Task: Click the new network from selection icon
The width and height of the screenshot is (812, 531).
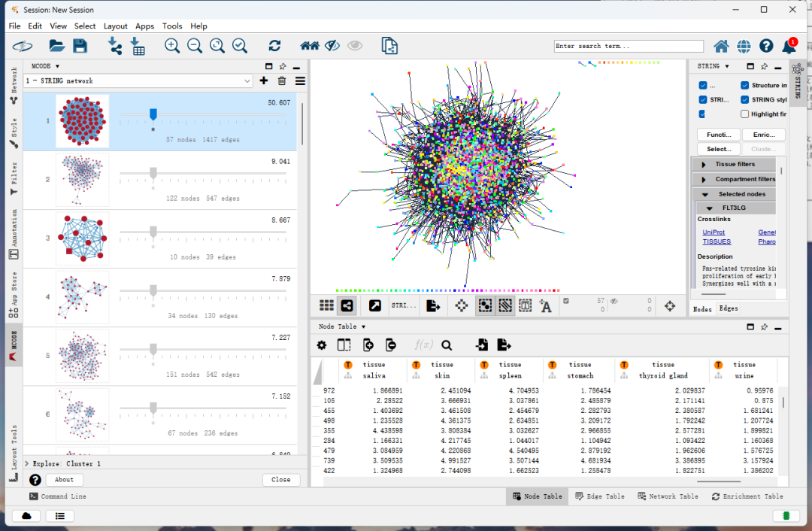Action: tap(389, 46)
